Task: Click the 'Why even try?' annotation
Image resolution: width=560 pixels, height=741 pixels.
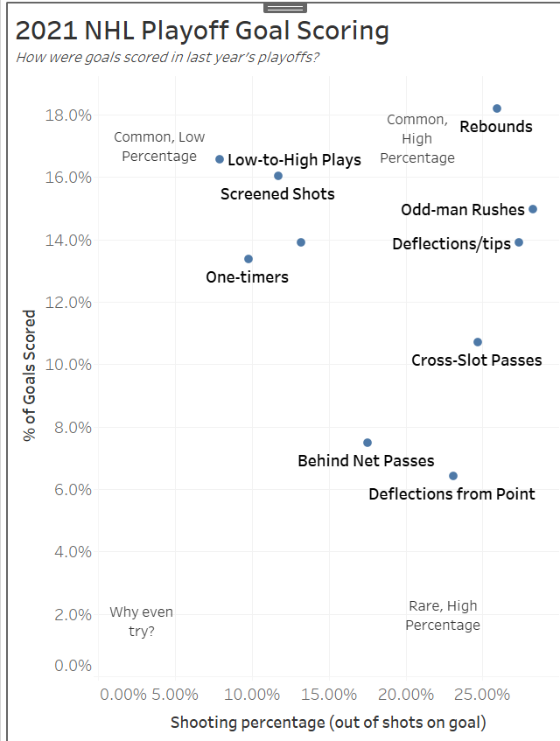Action: [142, 621]
